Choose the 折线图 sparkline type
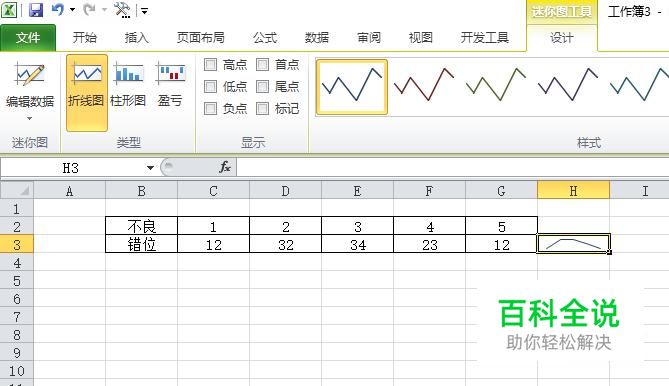Image resolution: width=669 pixels, height=386 pixels. [x=87, y=93]
